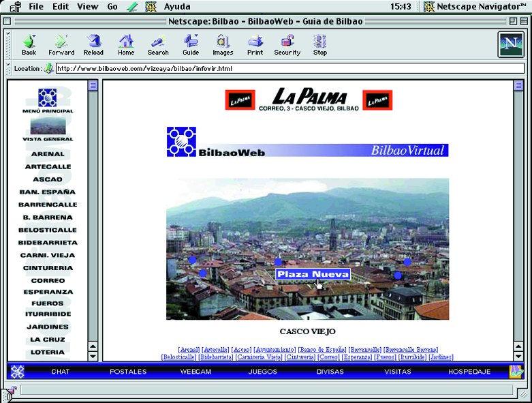Open the Edit menu
Image resolution: width=532 pixels, height=403 pixels.
pyautogui.click(x=61, y=6)
